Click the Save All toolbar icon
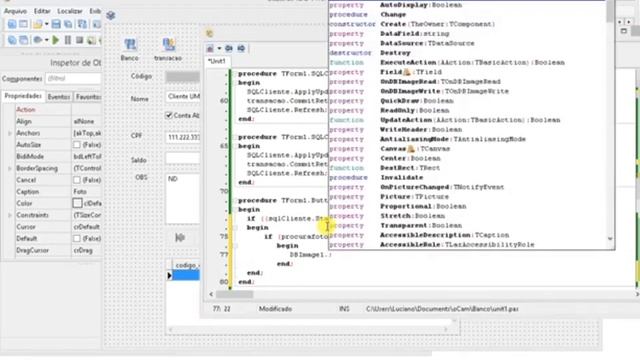Viewport: 640px width, 360px height. (68, 24)
